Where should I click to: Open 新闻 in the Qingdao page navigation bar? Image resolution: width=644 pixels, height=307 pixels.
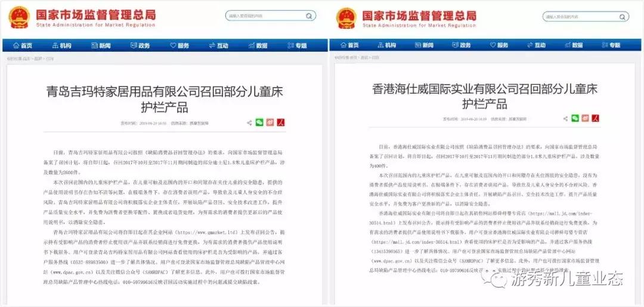(x=101, y=45)
